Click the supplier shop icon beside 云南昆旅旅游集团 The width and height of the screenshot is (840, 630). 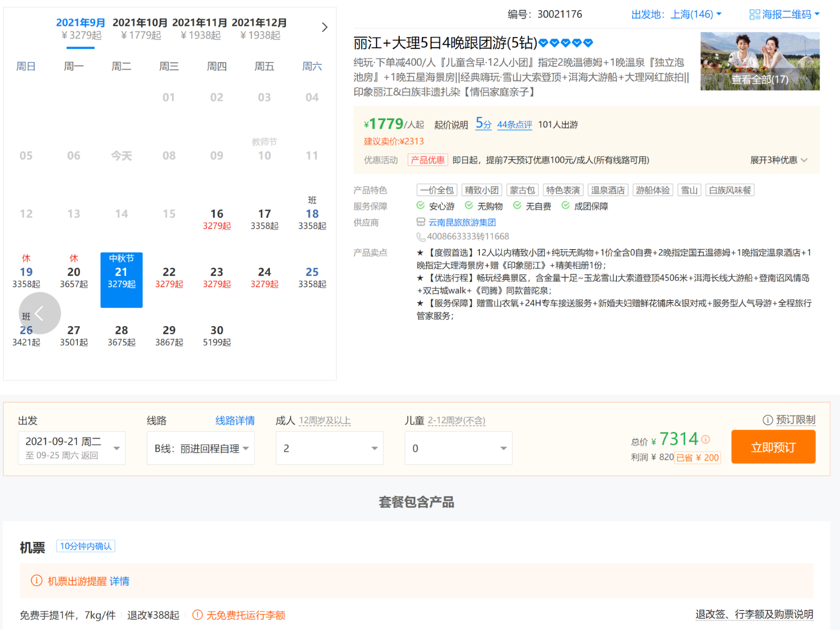coord(420,222)
